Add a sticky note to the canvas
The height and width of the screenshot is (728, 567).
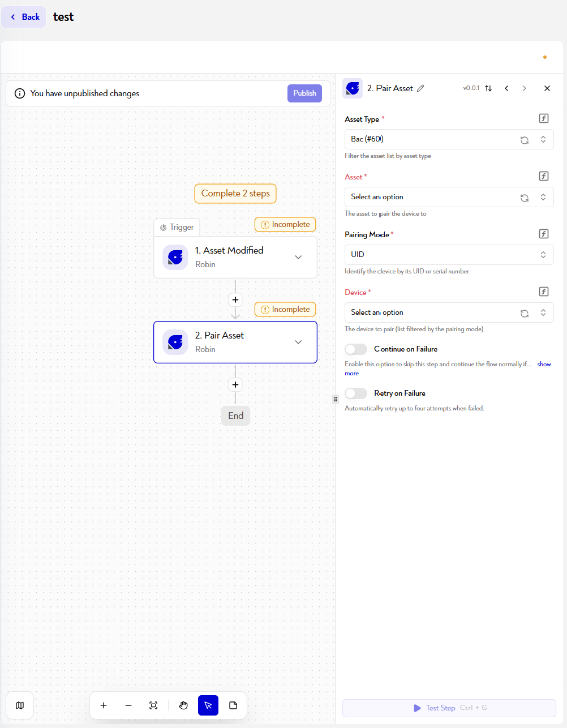tap(233, 705)
